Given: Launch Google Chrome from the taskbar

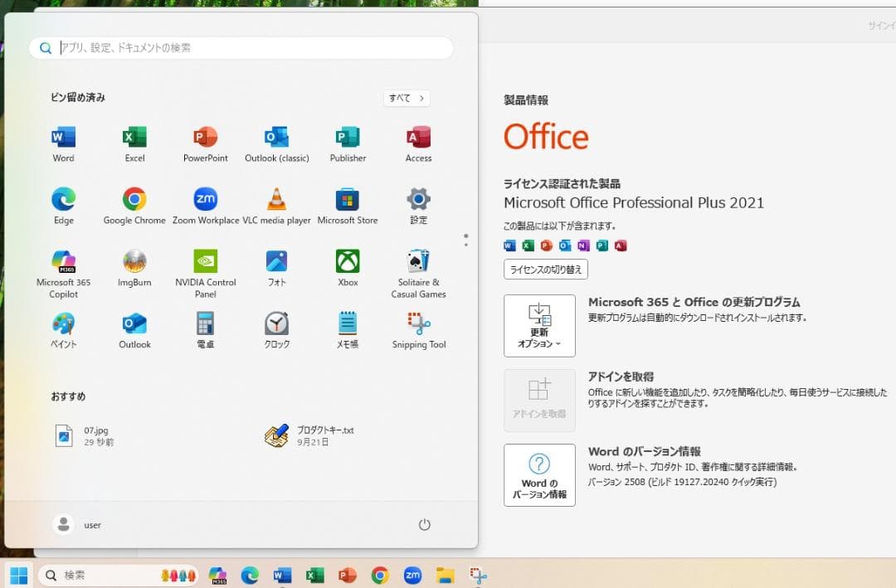Looking at the screenshot, I should pos(380,574).
